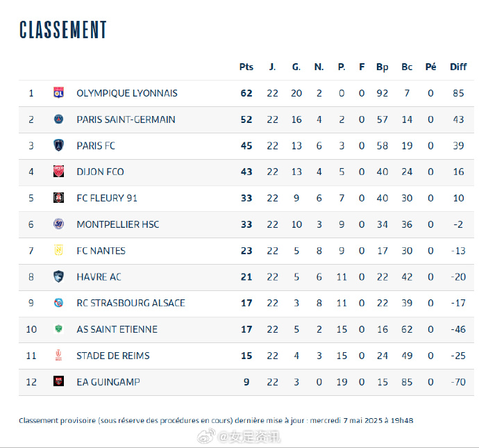The image size is (479, 448).
Task: Click the AS Saint Etienne green badge
Action: (58, 329)
